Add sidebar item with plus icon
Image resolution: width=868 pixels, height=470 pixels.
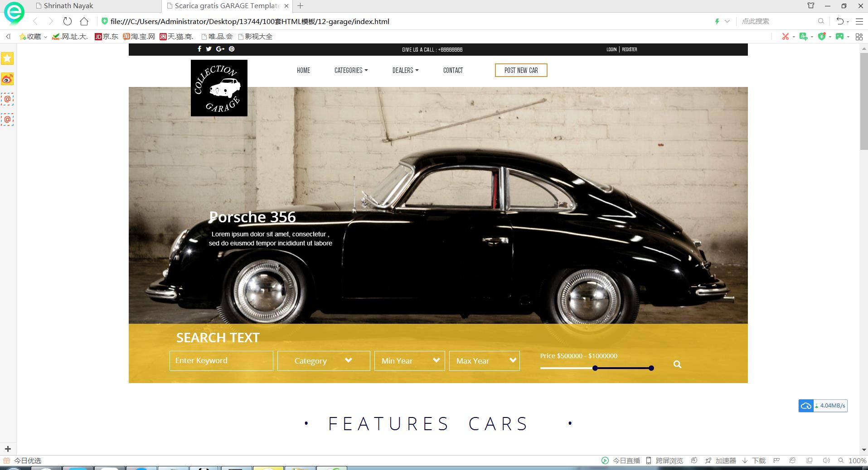coord(8,449)
